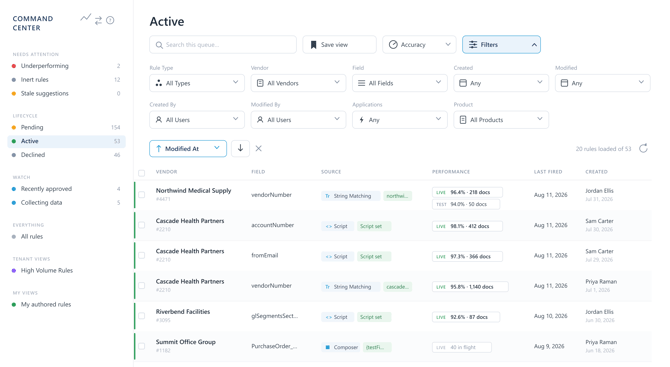Click the Search this queue field
The image size is (670, 367).
[223, 44]
